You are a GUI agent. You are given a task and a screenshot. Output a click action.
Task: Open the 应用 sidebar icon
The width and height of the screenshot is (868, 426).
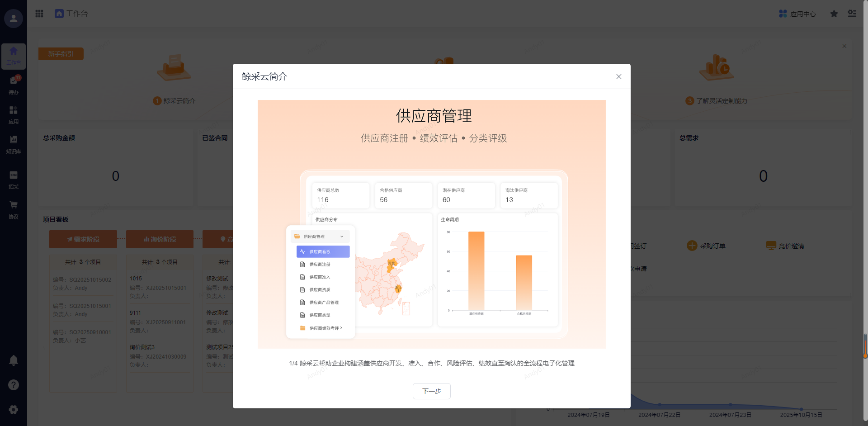(x=14, y=114)
